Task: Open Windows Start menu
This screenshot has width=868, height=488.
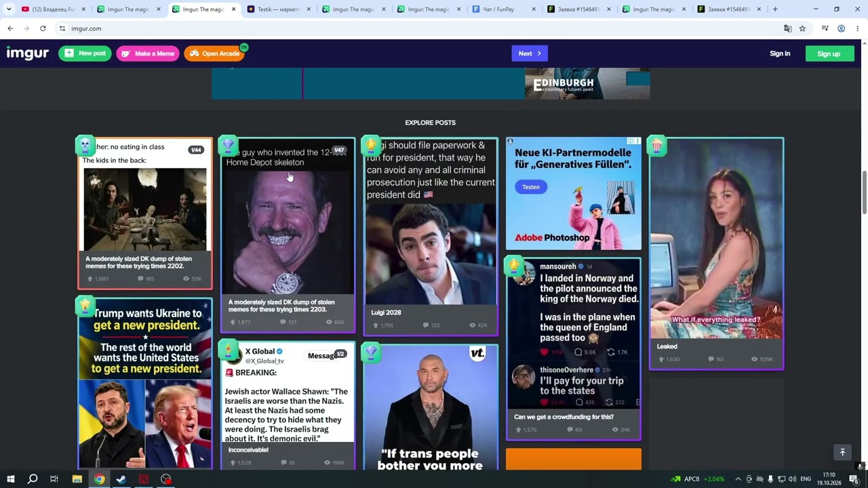Action: point(10,479)
